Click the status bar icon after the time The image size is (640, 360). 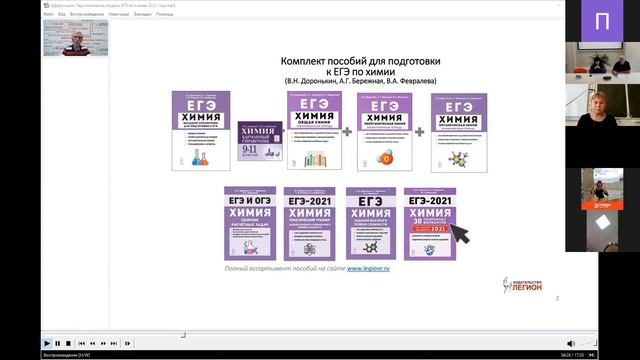[591, 355]
